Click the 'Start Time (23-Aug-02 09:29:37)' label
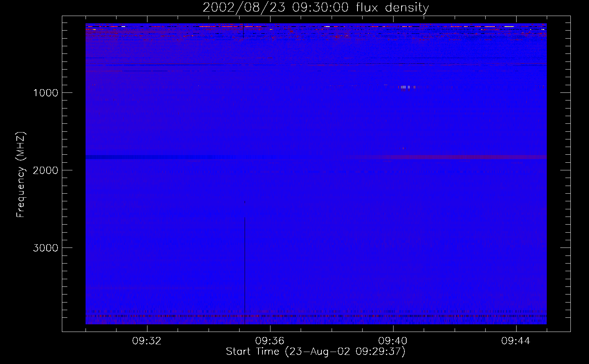This screenshot has height=364, width=589. [x=316, y=352]
